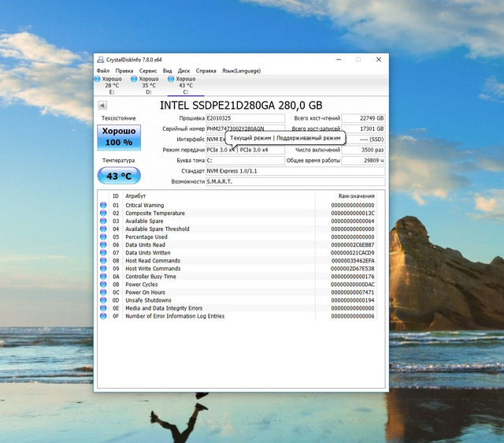The height and width of the screenshot is (443, 504).
Task: Click status circle of Host Write Commands
Action: click(103, 268)
